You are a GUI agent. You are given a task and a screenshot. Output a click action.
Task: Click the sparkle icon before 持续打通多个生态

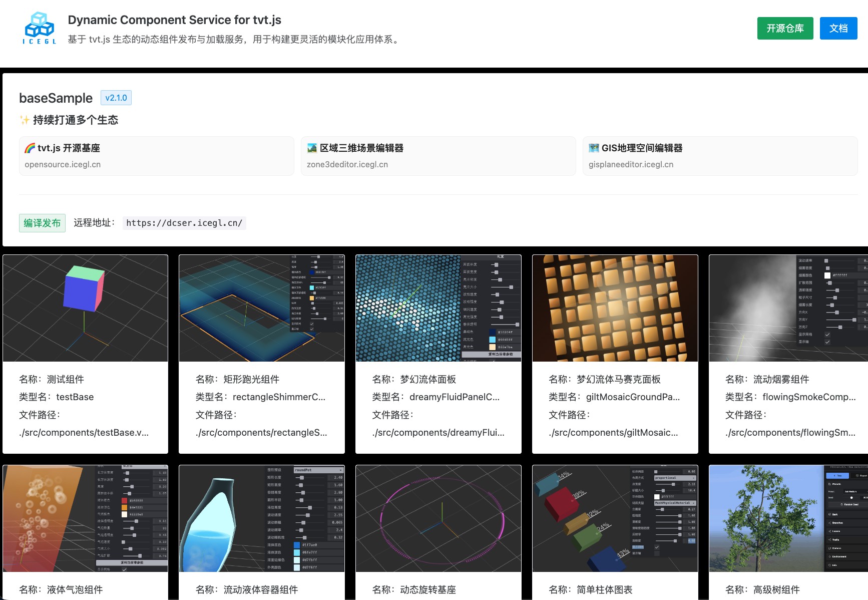24,120
